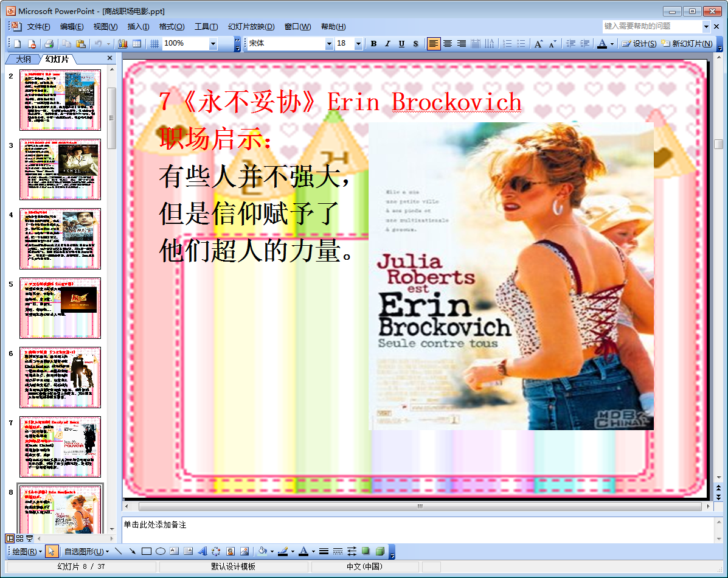Select the Arrow drawing tool
This screenshot has width=728, height=578.
133,551
